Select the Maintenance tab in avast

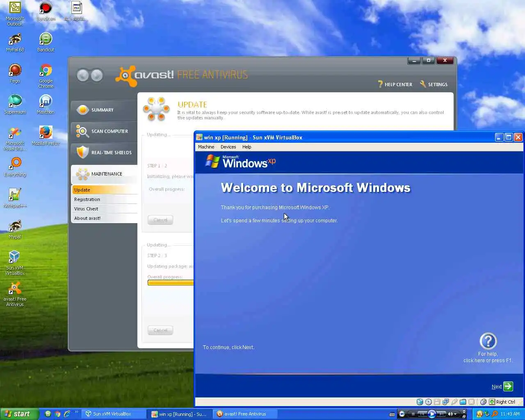[104, 174]
